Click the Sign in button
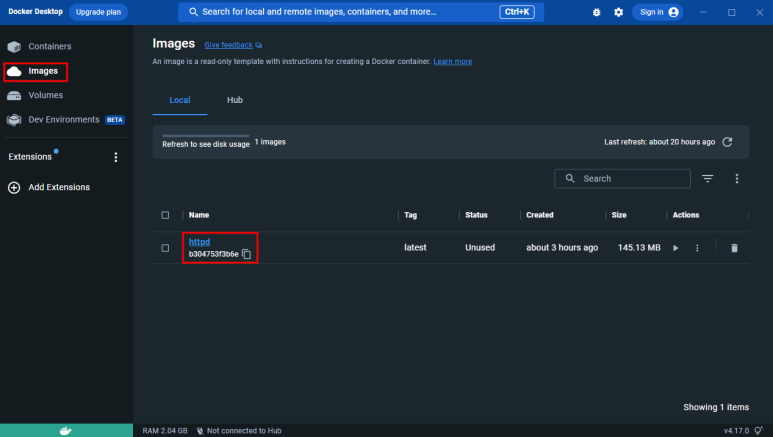The image size is (773, 437). point(658,12)
